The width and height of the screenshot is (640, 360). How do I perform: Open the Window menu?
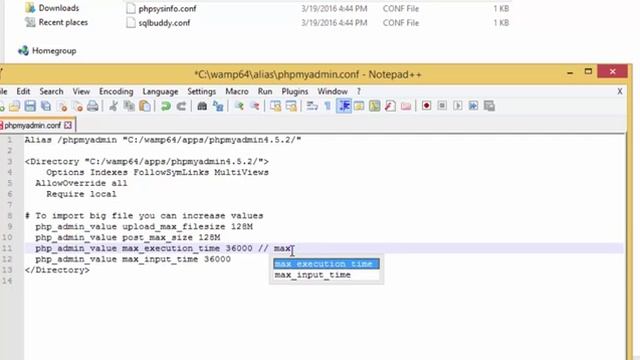(x=333, y=91)
